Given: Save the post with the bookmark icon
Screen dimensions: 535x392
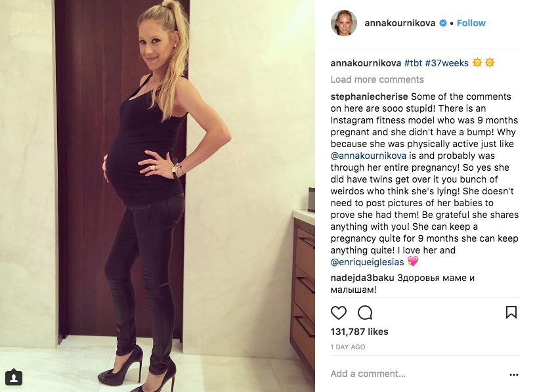Looking at the screenshot, I should (511, 312).
